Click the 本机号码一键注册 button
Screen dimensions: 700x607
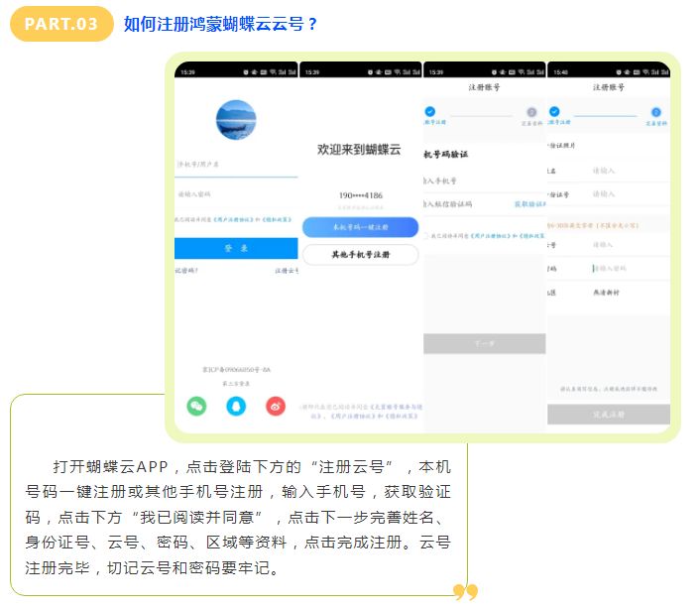pyautogui.click(x=360, y=227)
